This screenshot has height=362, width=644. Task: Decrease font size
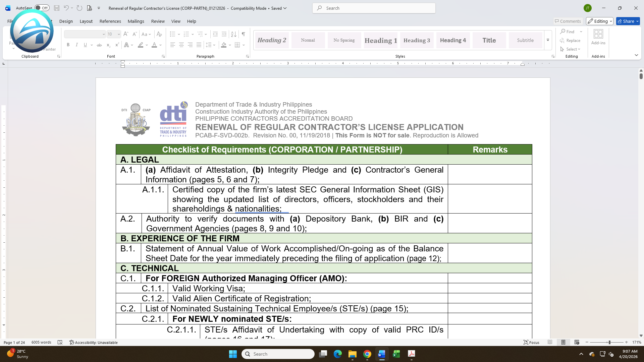[135, 34]
